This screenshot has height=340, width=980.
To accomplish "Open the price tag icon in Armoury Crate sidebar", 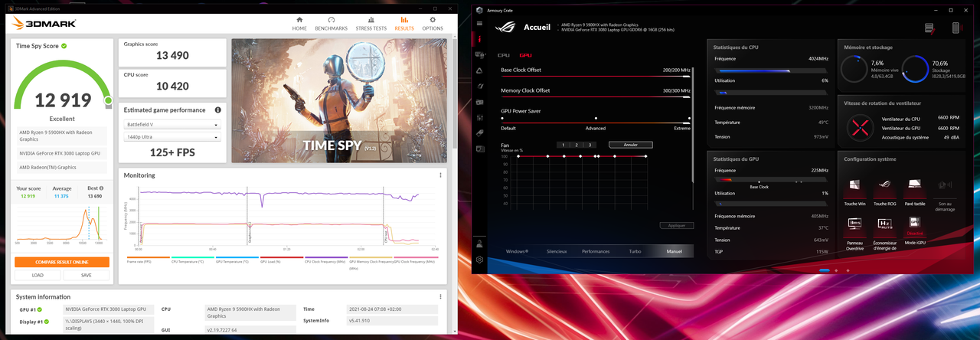I will tap(479, 132).
